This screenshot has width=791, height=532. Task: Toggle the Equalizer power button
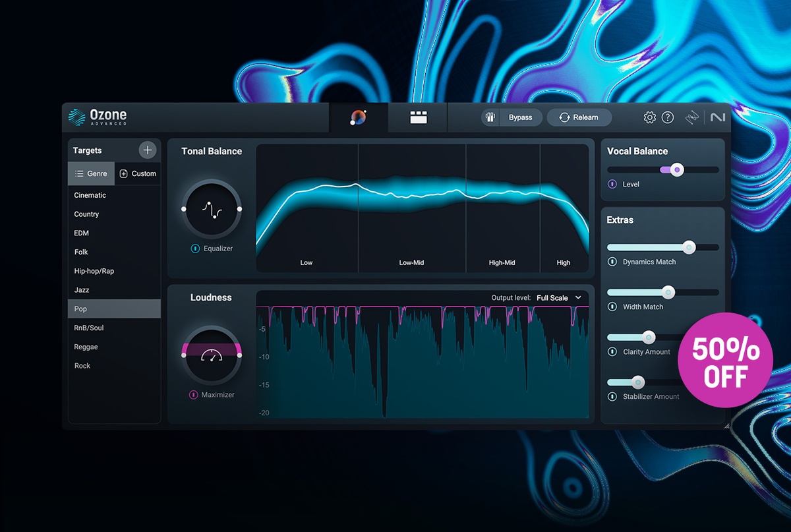195,249
